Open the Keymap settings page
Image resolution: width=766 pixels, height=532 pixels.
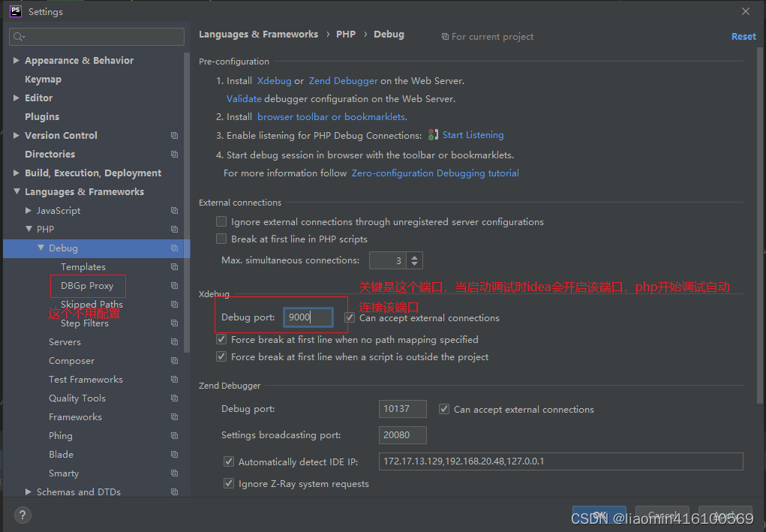coord(43,79)
